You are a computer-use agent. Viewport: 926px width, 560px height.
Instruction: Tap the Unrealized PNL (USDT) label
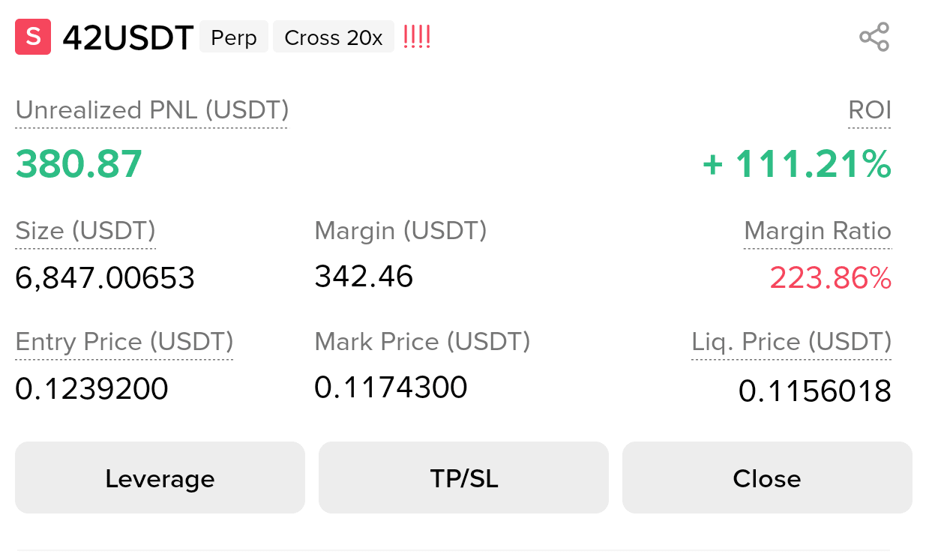[152, 110]
